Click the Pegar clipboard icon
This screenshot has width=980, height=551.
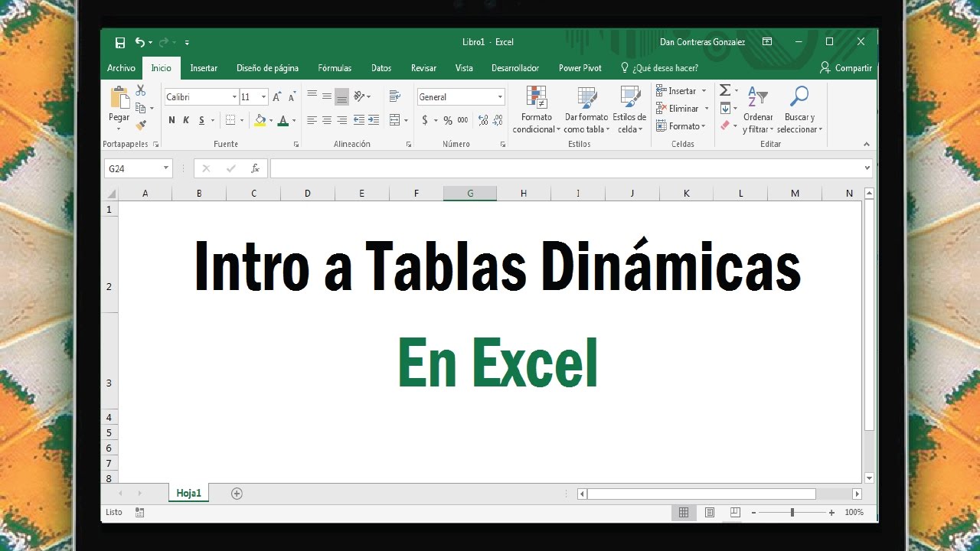(119, 99)
